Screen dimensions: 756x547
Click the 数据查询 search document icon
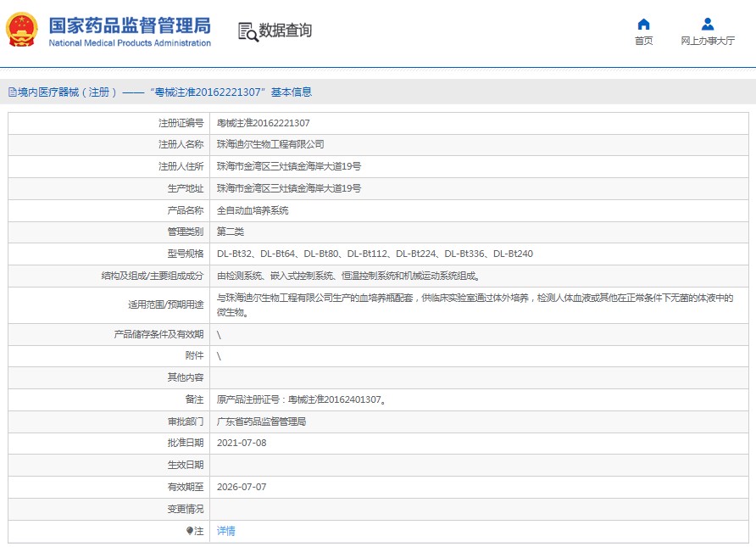tap(248, 31)
